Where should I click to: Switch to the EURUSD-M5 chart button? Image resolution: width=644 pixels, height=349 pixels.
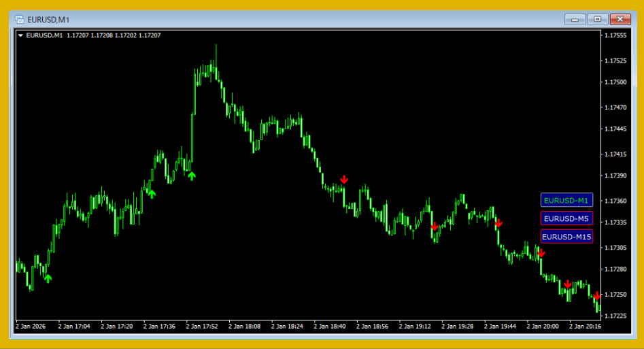tap(566, 218)
